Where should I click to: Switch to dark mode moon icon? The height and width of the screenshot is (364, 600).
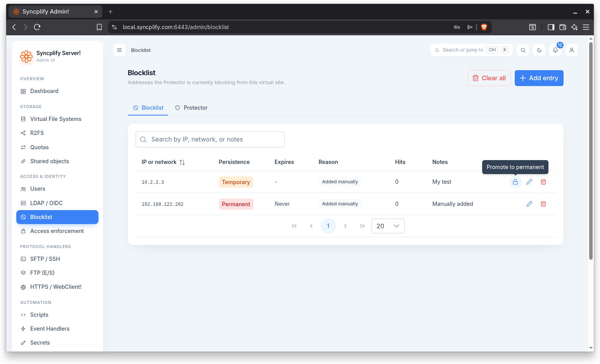[x=539, y=50]
